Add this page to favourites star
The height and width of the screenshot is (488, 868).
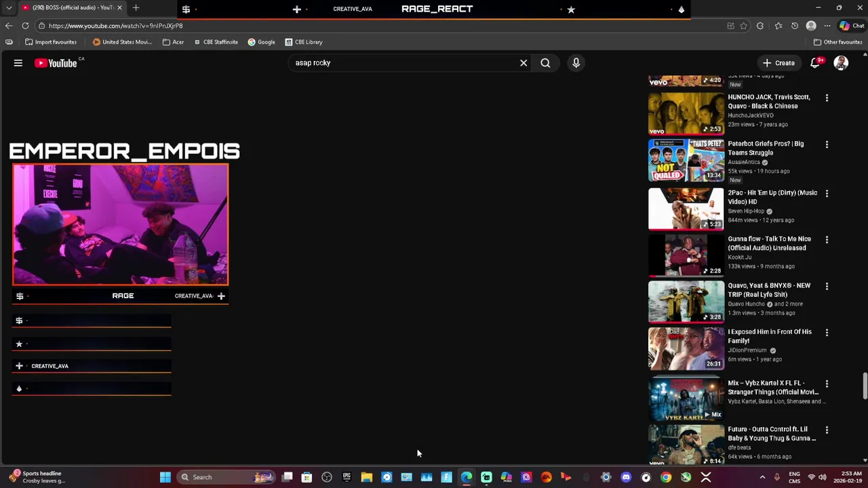pyautogui.click(x=744, y=26)
